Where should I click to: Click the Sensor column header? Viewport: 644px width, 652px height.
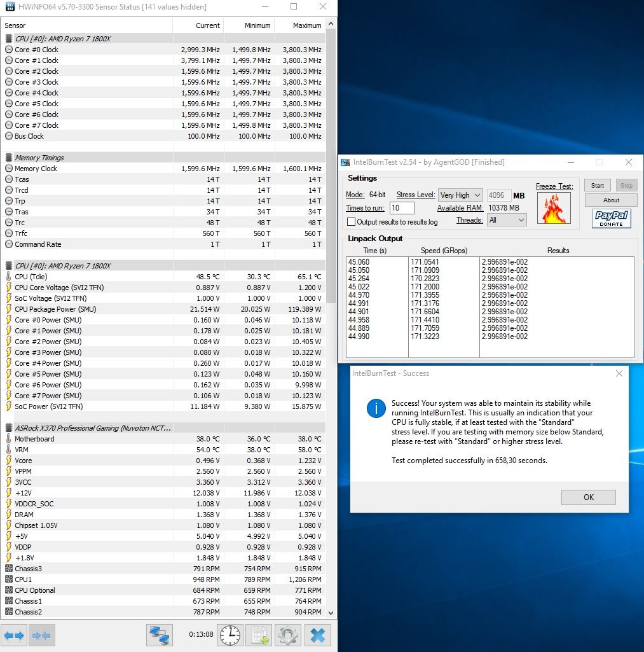[x=86, y=25]
